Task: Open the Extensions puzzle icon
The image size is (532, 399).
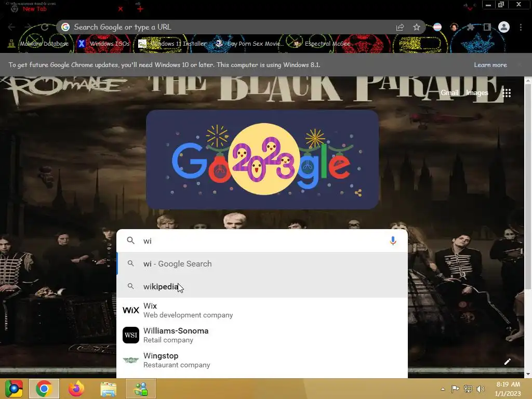Action: pyautogui.click(x=471, y=27)
